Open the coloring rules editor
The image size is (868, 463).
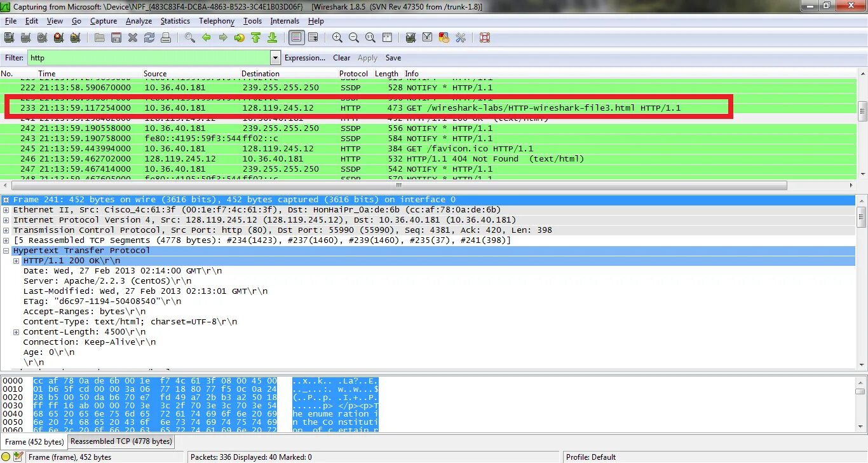tap(444, 38)
